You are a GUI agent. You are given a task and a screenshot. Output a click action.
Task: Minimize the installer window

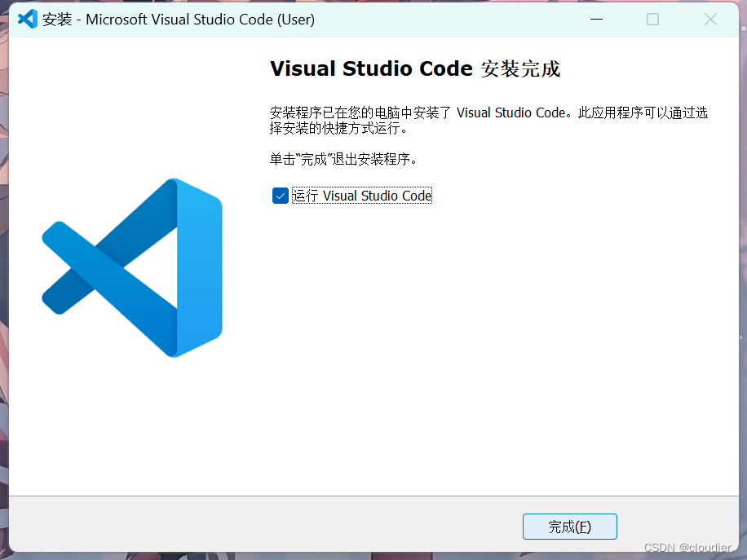point(596,20)
